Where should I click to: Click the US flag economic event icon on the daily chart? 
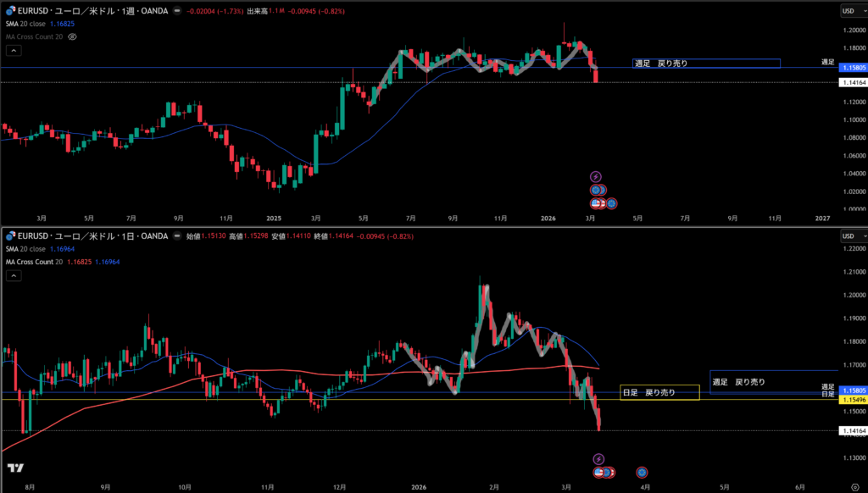[599, 472]
